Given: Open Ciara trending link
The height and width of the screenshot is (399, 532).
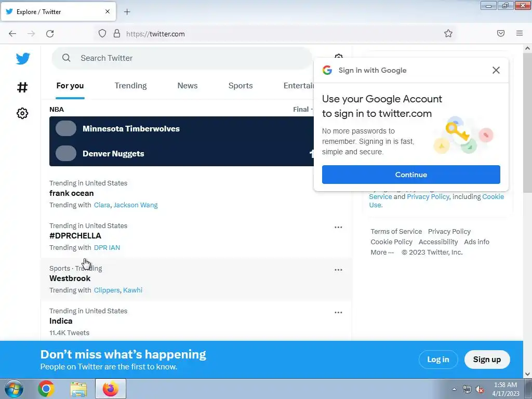Looking at the screenshot, I should pyautogui.click(x=102, y=205).
